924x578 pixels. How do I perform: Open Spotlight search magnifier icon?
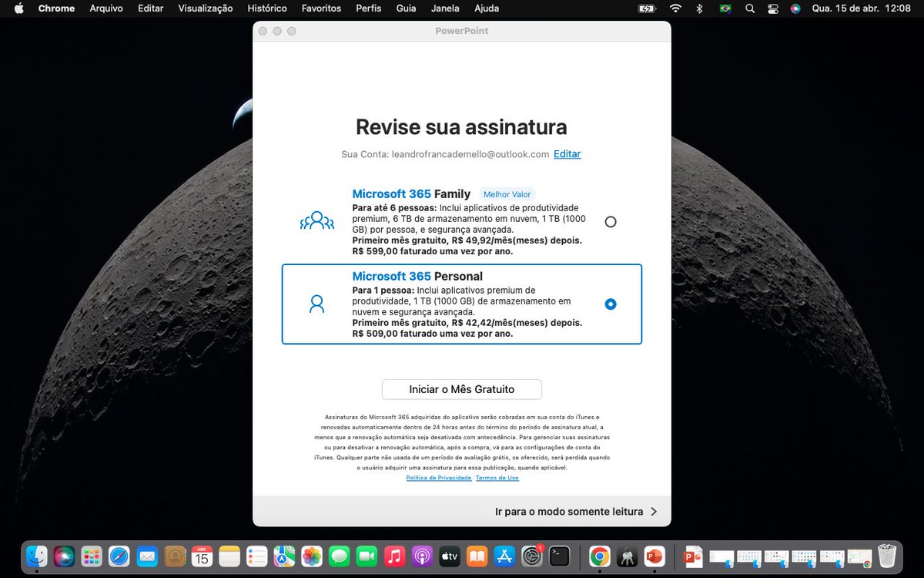click(x=750, y=8)
